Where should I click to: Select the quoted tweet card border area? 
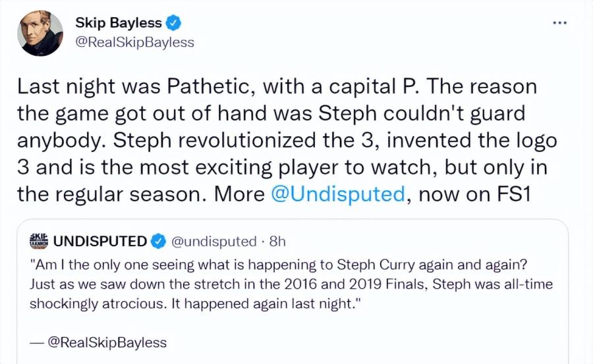[293, 292]
